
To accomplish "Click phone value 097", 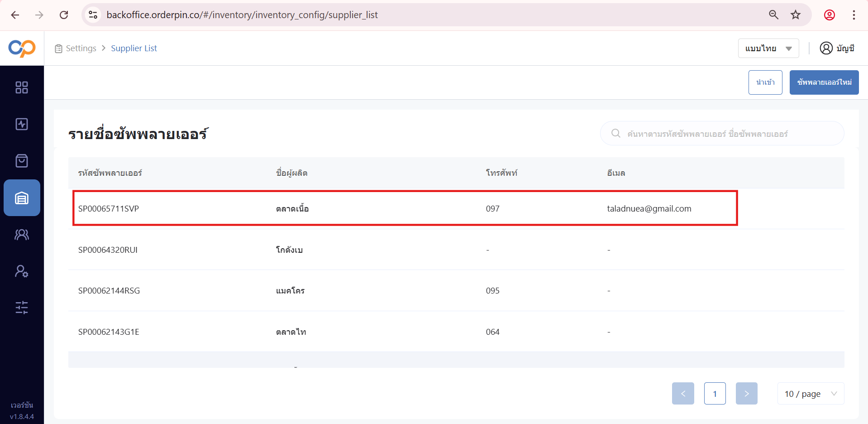I will point(493,209).
